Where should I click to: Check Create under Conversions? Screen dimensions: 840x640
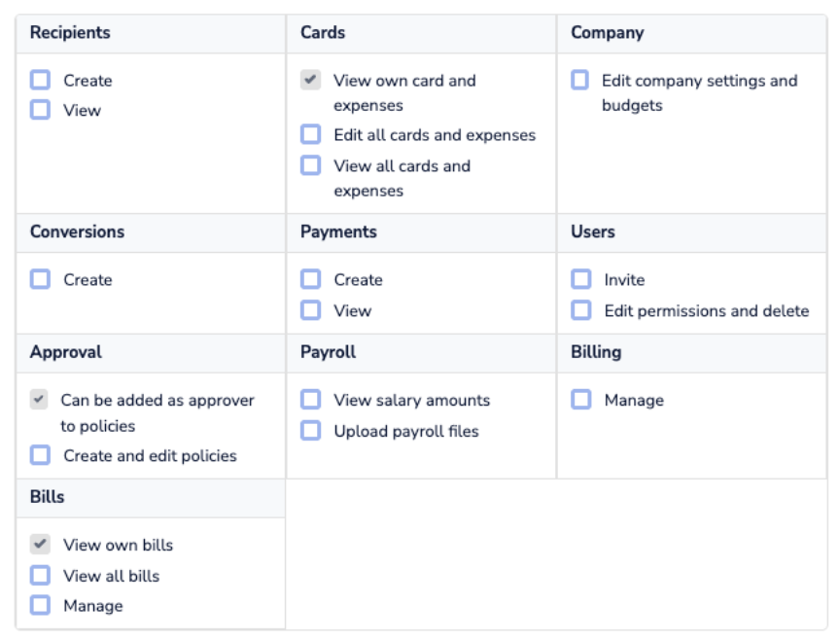(40, 279)
